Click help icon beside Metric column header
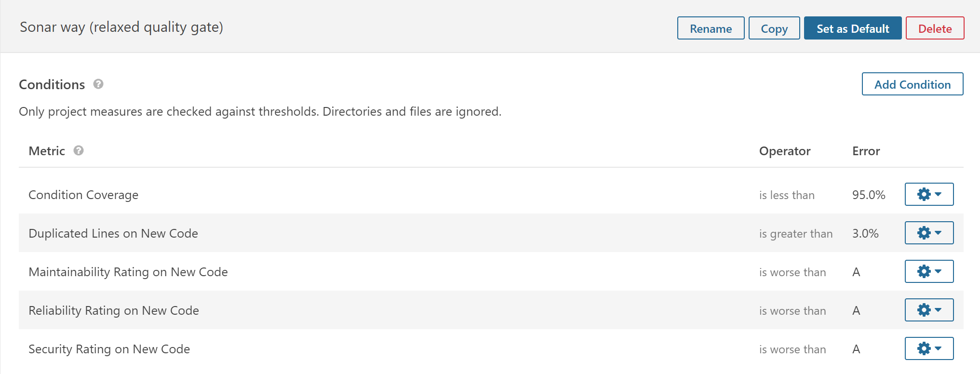This screenshot has height=374, width=980. [x=79, y=151]
